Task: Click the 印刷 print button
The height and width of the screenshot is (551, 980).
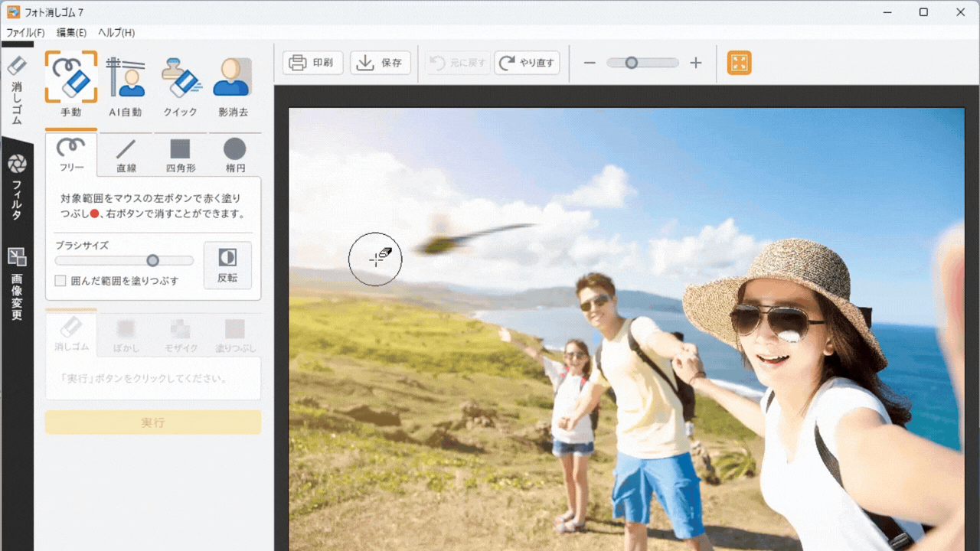Action: 312,63
